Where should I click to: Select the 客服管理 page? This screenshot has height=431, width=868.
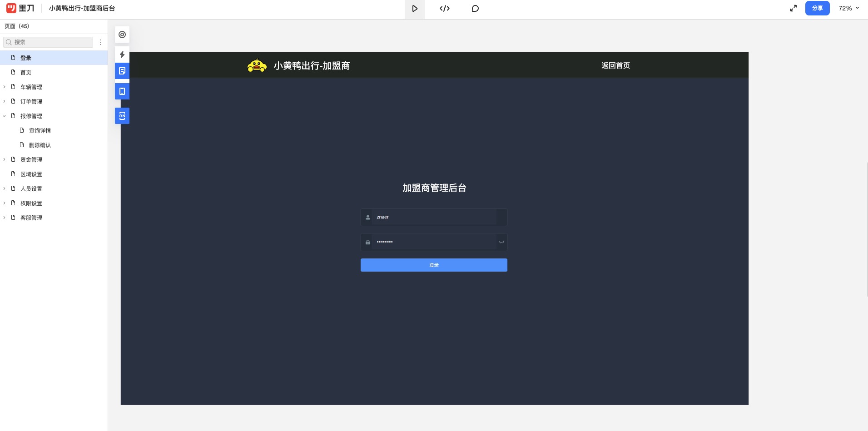(x=54, y=218)
